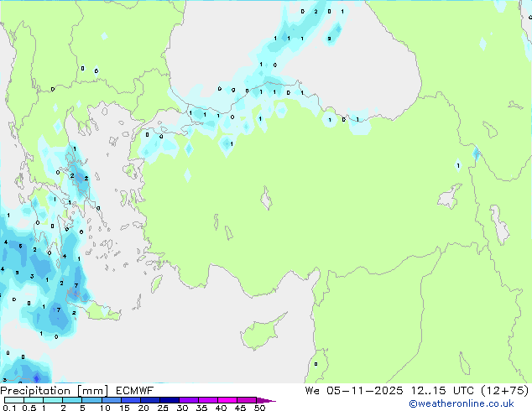Click the purple arrow at the legend's end
The image size is (532, 411).
[266, 400]
